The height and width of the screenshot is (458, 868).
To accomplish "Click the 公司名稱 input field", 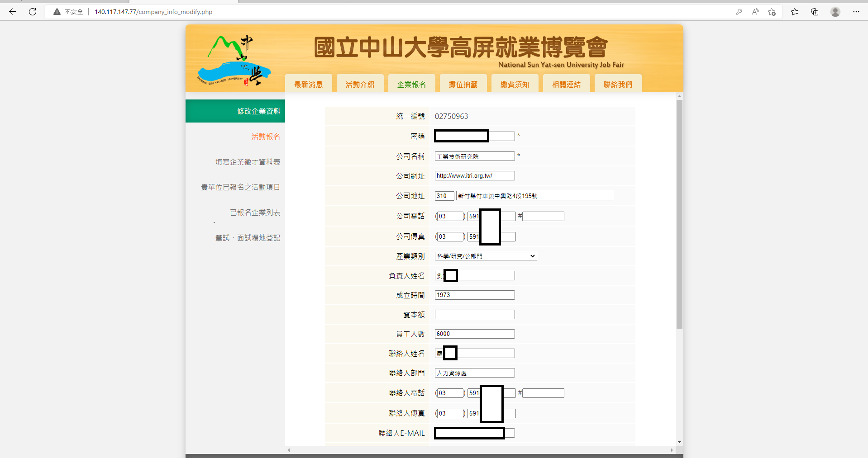I will [x=475, y=156].
